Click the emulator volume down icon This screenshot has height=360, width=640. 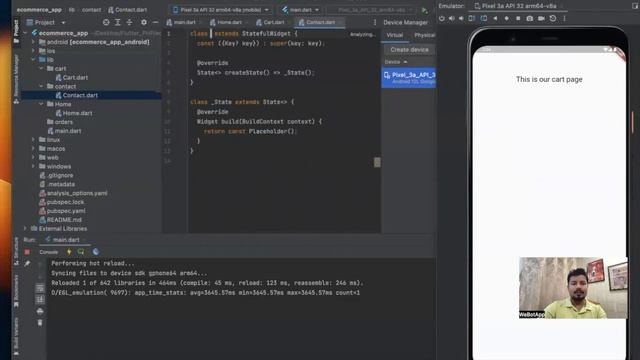(x=461, y=18)
